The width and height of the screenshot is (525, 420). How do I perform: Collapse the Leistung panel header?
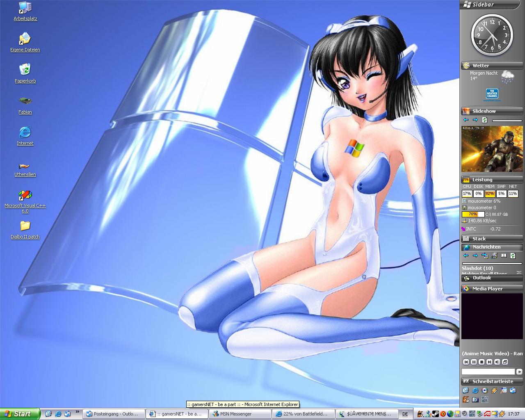[492, 180]
